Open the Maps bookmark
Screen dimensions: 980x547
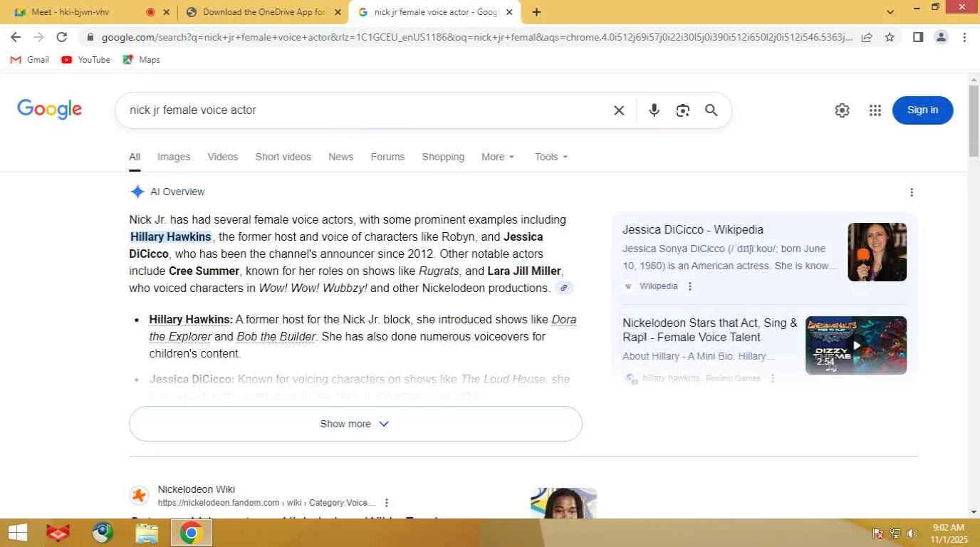click(x=141, y=60)
